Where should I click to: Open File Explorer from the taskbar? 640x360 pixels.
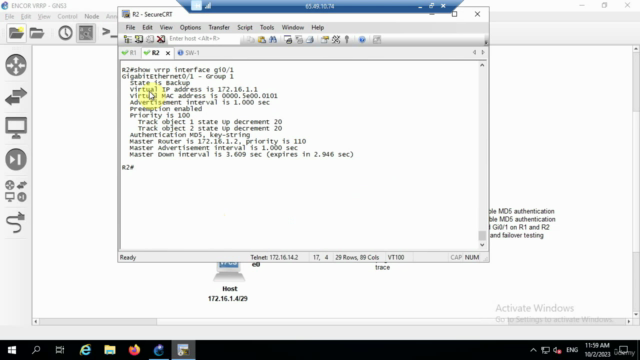110,350
